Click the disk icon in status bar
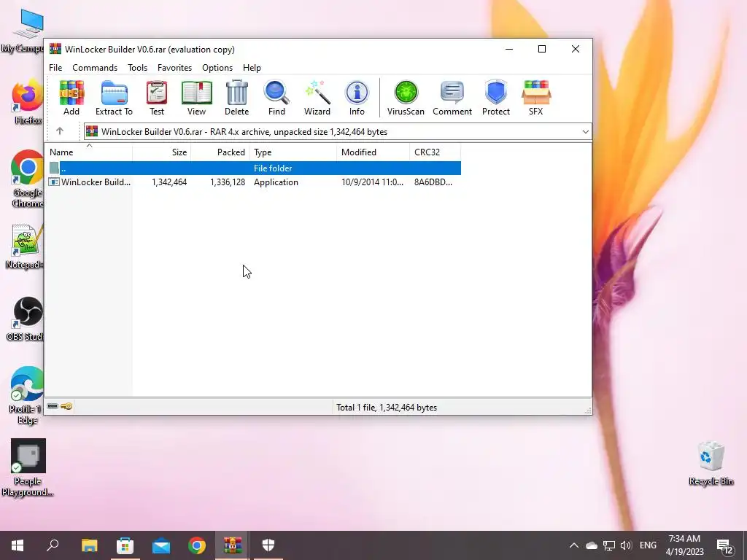 pyautogui.click(x=53, y=406)
